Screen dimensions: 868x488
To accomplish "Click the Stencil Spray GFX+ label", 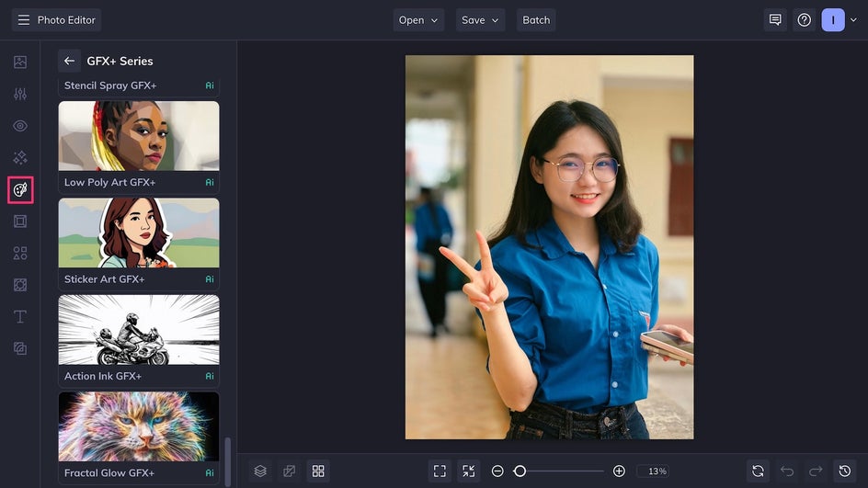I will point(110,85).
